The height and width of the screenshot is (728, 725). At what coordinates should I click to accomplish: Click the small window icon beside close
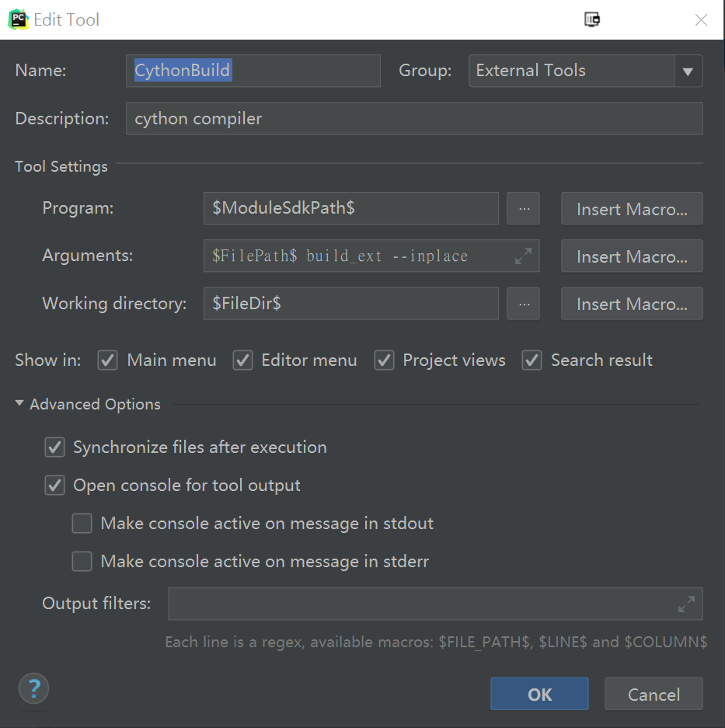pos(592,19)
